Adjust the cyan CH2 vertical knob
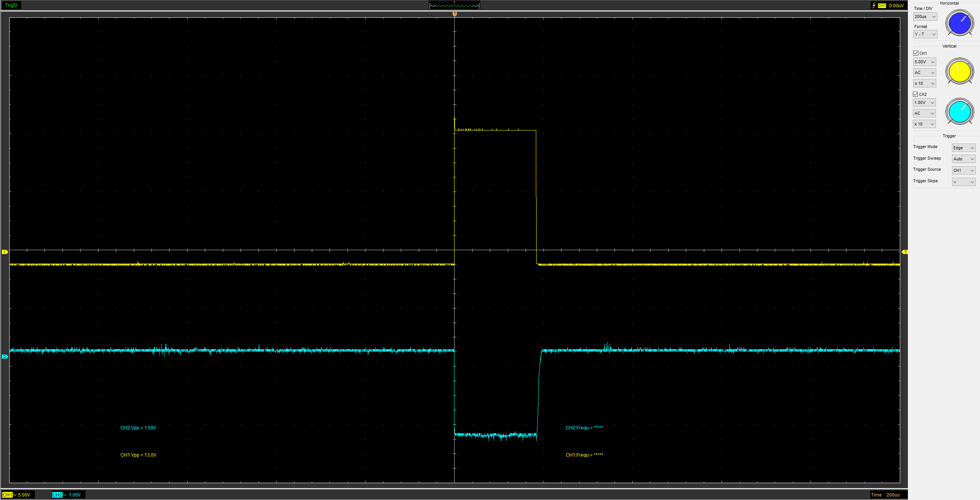This screenshot has height=500, width=980. tap(959, 112)
